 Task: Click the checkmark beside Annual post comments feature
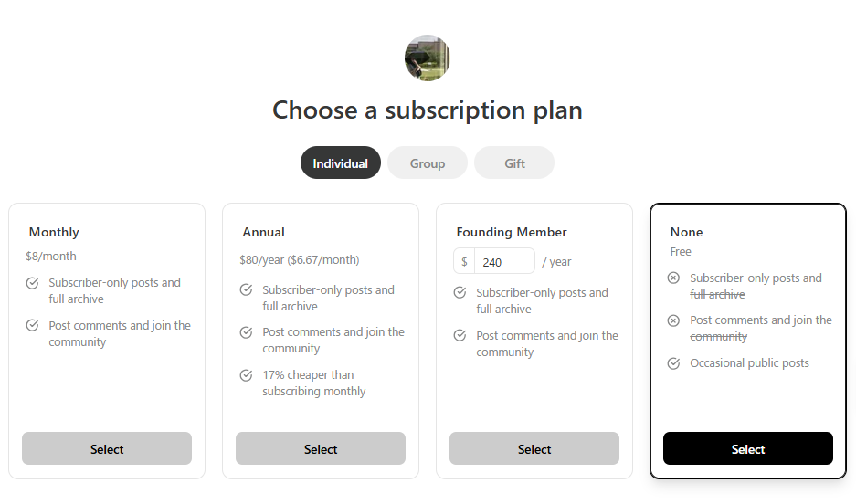(x=247, y=332)
